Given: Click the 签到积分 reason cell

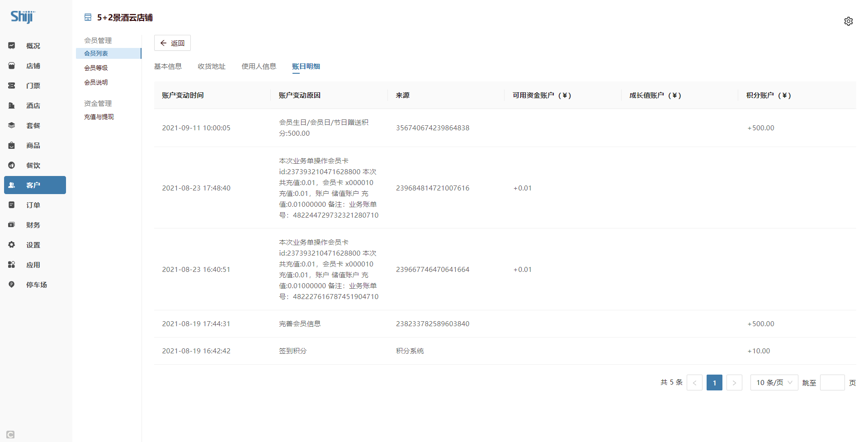Looking at the screenshot, I should pos(293,351).
